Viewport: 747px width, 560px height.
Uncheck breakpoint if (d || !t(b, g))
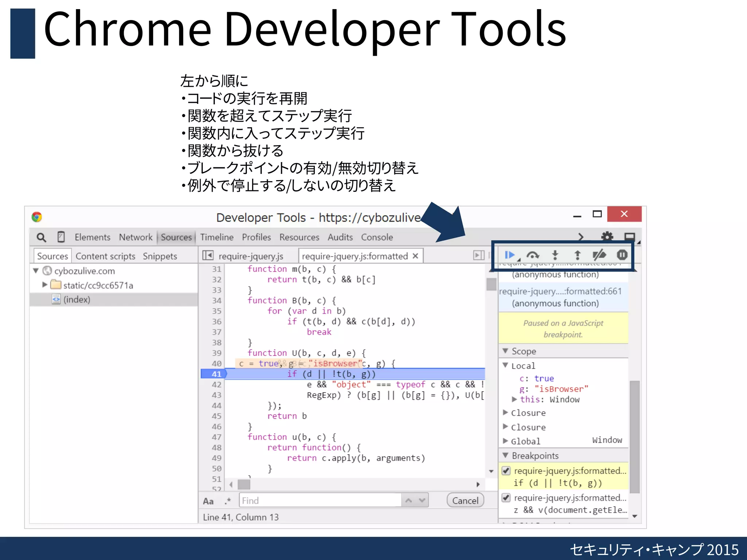pyautogui.click(x=506, y=471)
